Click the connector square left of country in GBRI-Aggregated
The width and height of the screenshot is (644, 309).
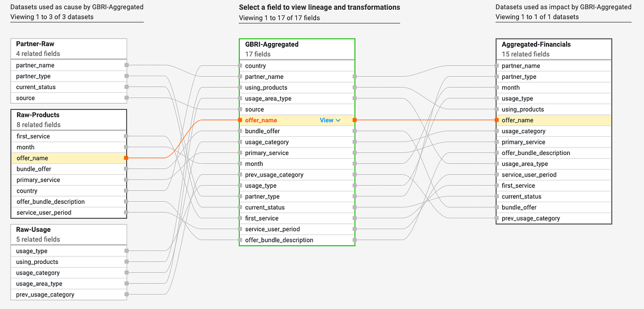[240, 65]
